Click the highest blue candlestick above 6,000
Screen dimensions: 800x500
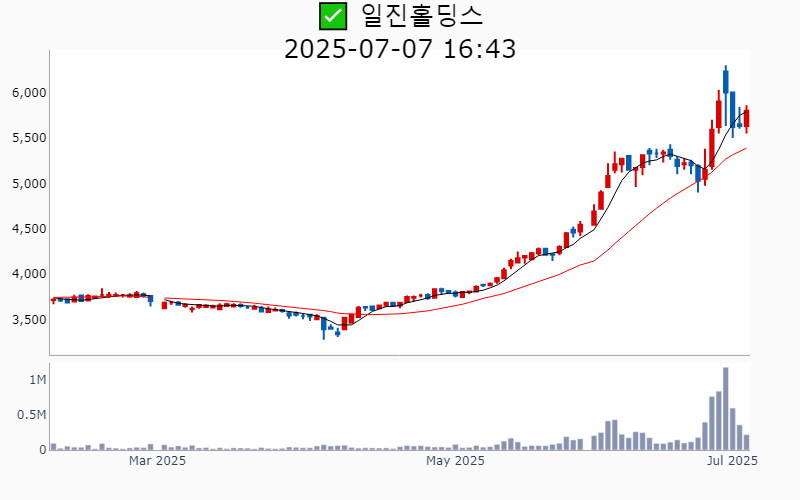pos(726,95)
